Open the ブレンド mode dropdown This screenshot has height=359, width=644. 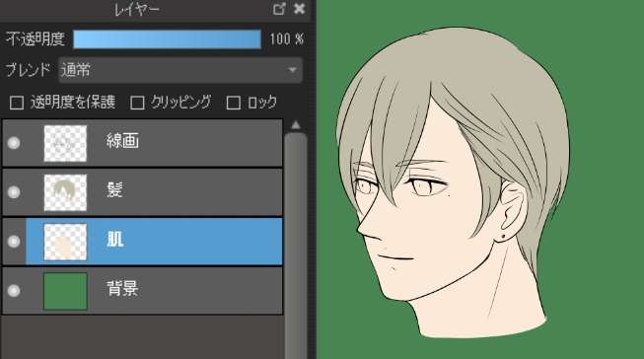click(x=180, y=70)
